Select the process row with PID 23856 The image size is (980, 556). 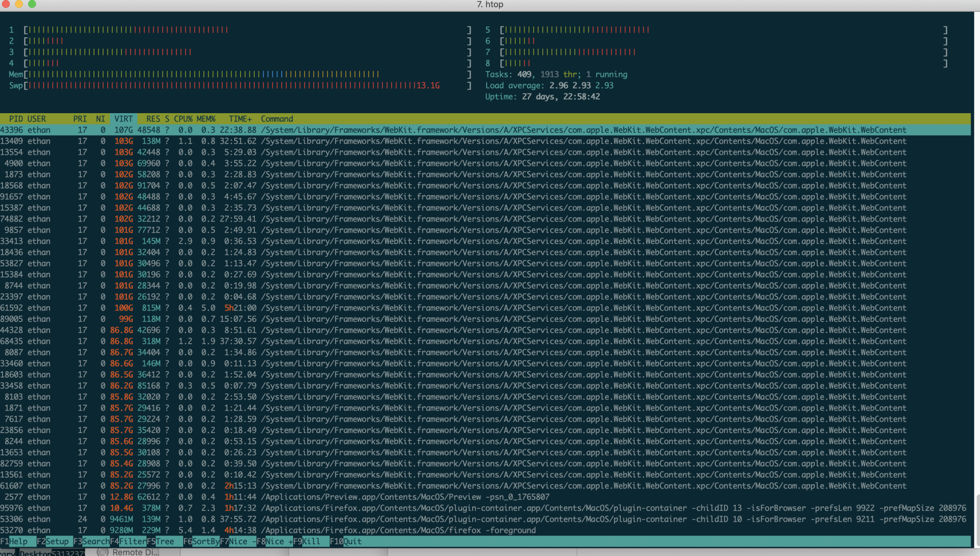click(x=485, y=430)
